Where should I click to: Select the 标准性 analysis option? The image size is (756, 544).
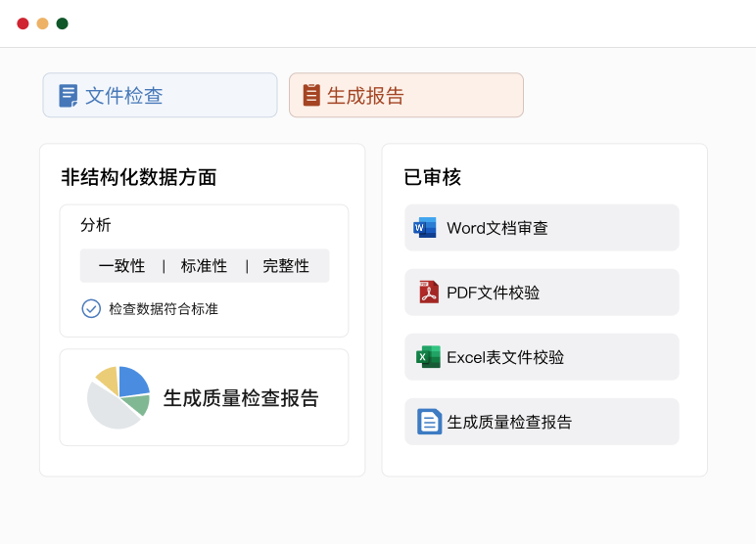point(204,266)
